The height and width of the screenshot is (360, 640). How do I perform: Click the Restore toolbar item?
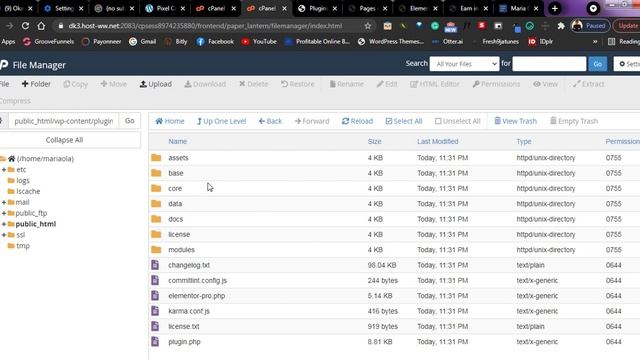[298, 84]
